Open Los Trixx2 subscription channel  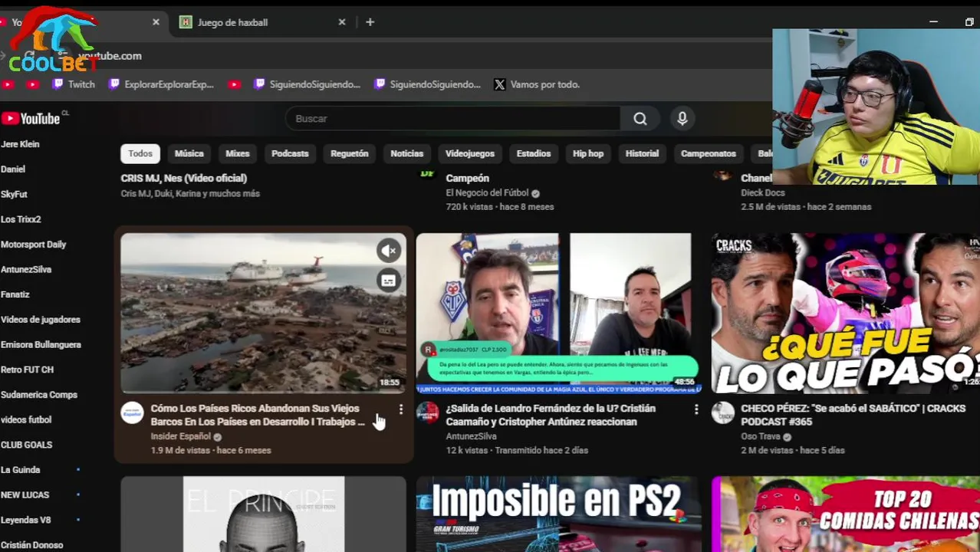tap(21, 219)
